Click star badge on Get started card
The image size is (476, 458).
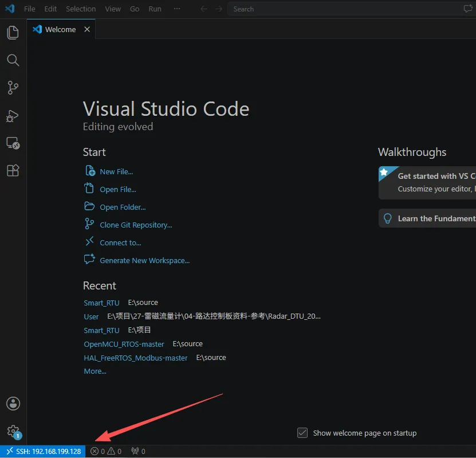[384, 172]
